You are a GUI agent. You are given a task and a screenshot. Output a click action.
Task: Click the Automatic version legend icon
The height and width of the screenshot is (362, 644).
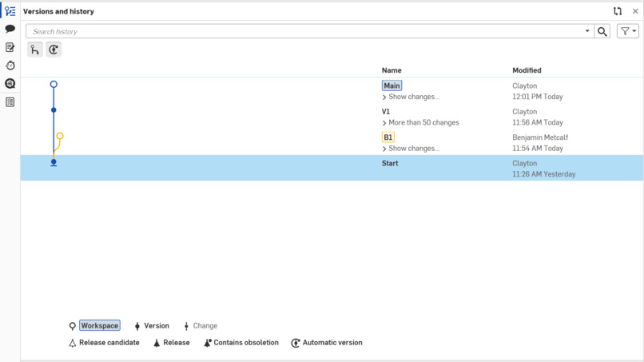(x=296, y=343)
